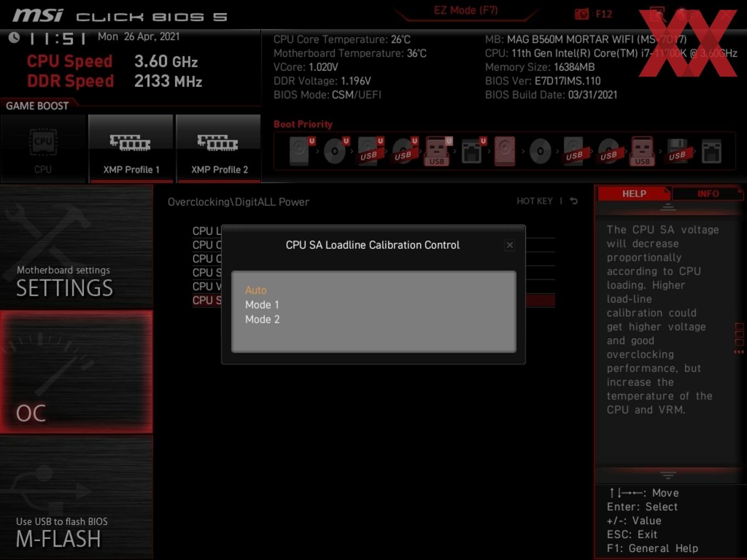Click the Overclocking\DigitALL Power breadcrumb

coord(238,201)
